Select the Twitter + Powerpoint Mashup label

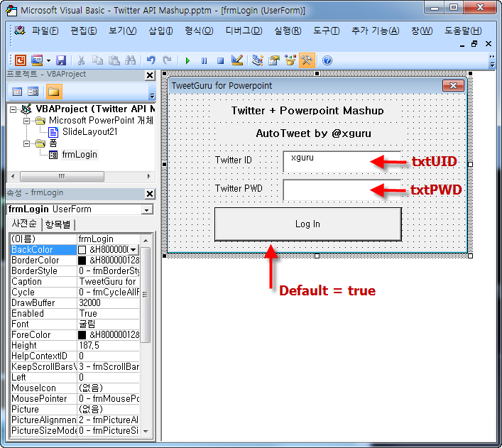[x=307, y=111]
